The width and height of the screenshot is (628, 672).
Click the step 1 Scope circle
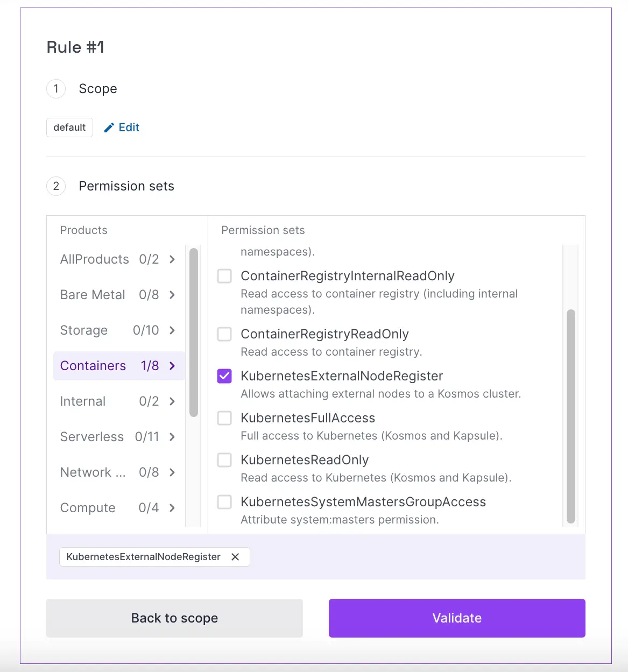[56, 89]
